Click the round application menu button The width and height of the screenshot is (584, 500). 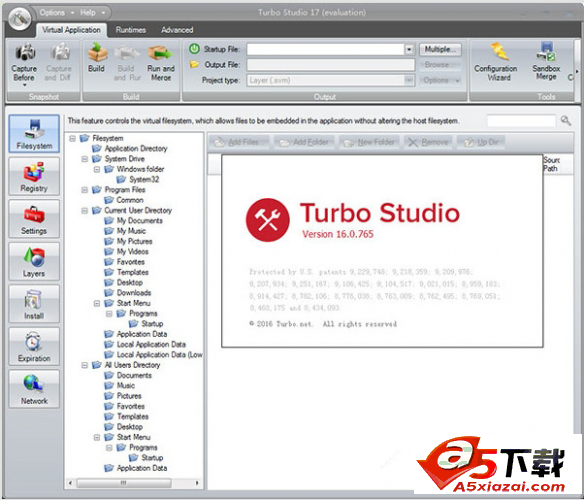pyautogui.click(x=20, y=18)
